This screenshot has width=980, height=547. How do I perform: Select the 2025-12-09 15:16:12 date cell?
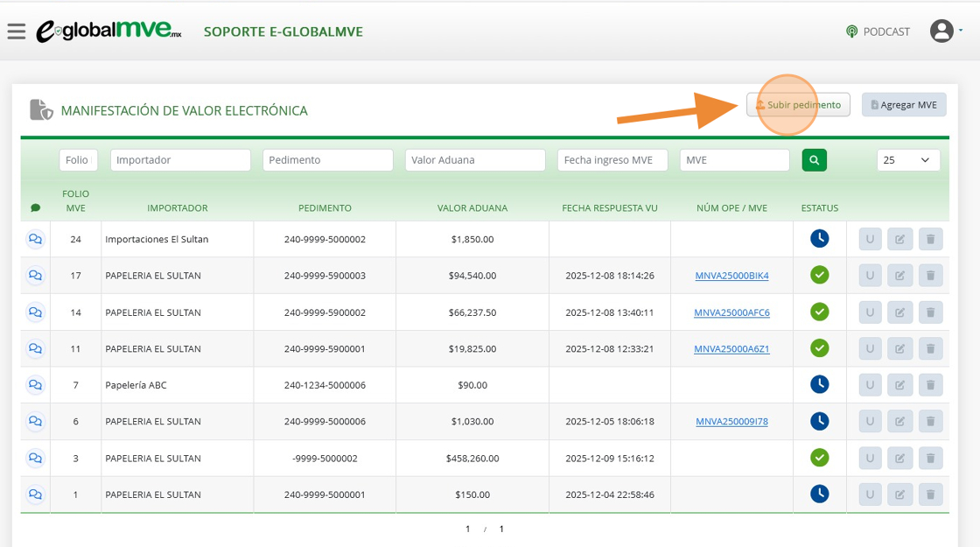pos(610,459)
